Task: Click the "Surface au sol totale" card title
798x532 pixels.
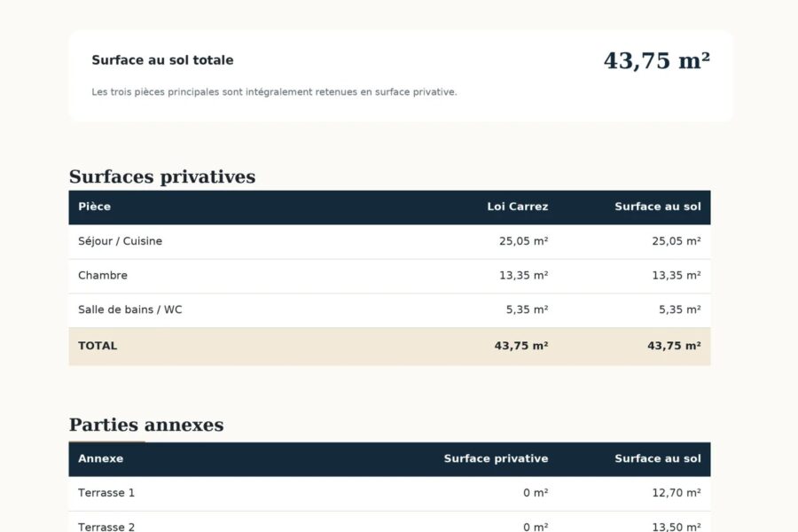Action: coord(162,60)
